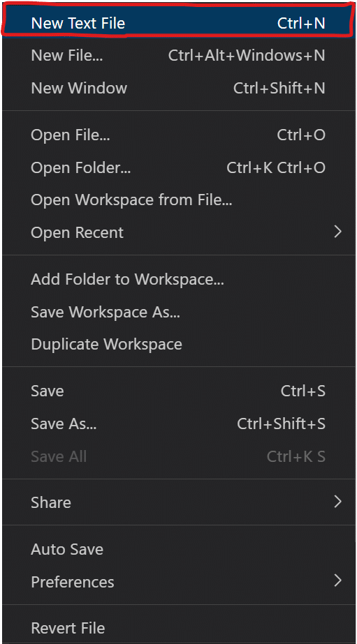Choose Save Workspace As...
This screenshot has height=644, width=357.
point(178,312)
